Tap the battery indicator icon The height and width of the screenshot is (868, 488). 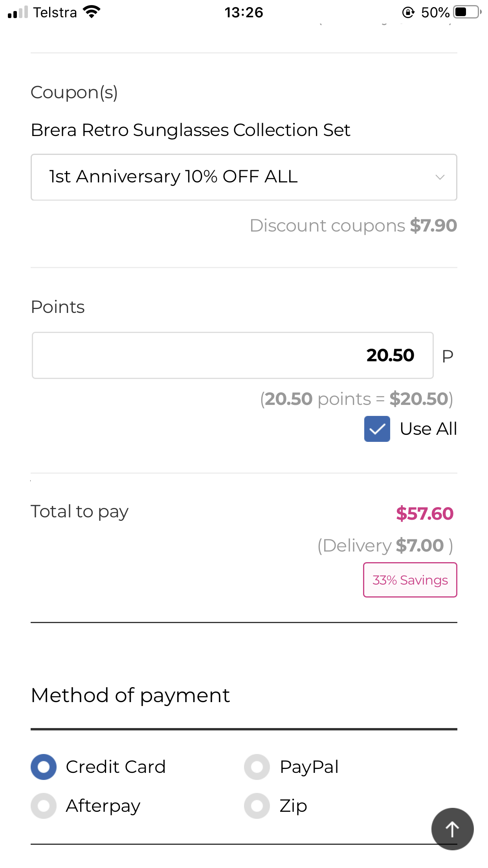pos(467,12)
